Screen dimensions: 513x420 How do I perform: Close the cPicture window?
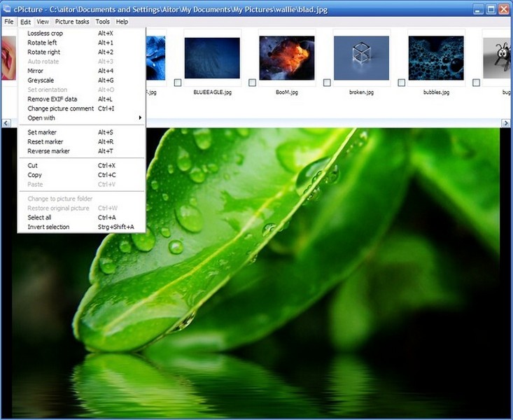[x=504, y=10]
